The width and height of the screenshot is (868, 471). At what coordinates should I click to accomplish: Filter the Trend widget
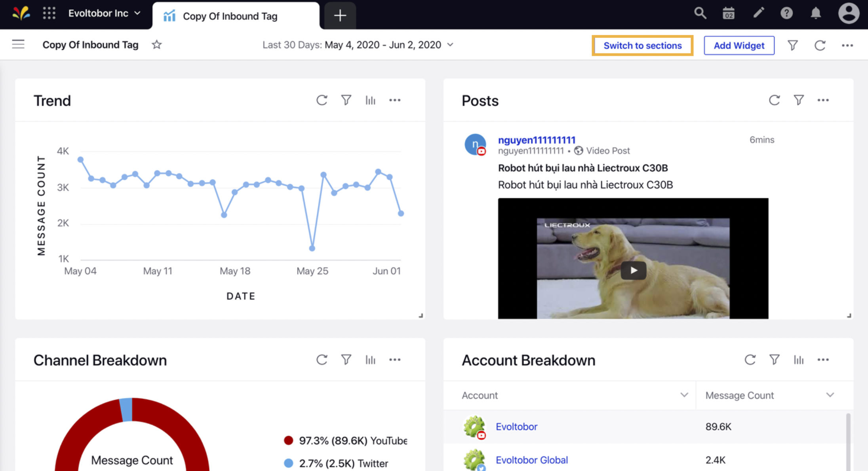346,100
